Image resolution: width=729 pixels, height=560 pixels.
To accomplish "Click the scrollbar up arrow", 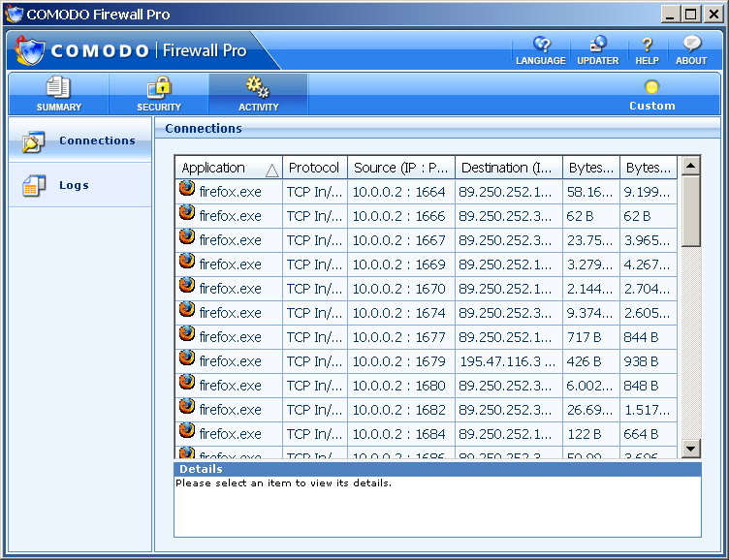I will click(x=691, y=166).
